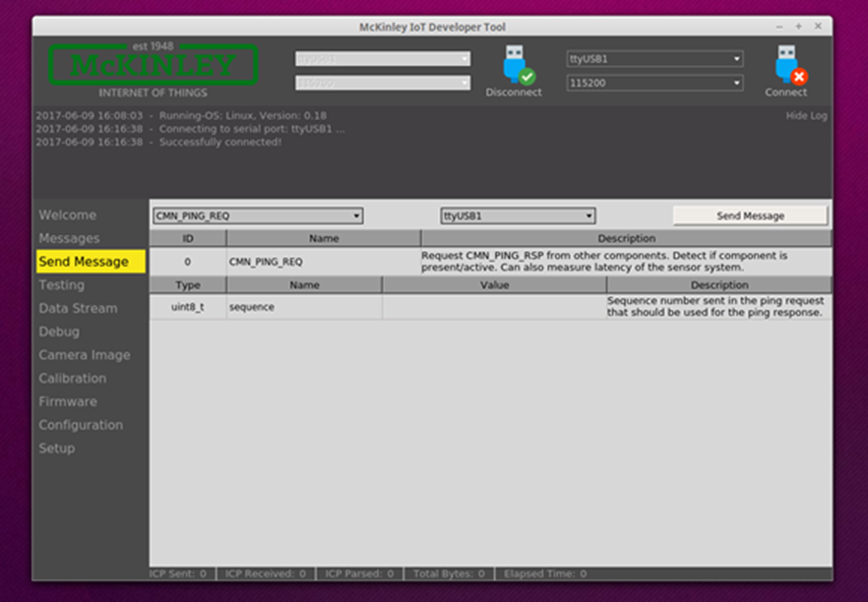Click the CMN_PING_REQ name cell in table
The width and height of the screenshot is (868, 602).
point(324,262)
